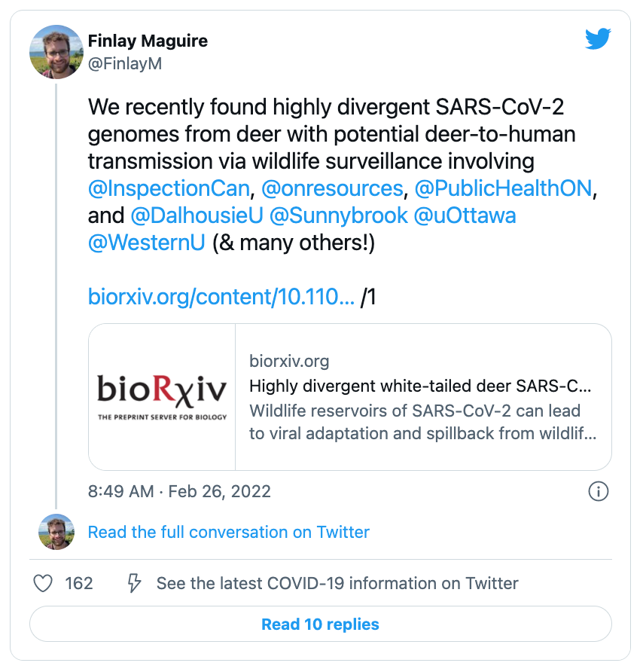The image size is (643, 672).
Task: Click the small avatar beside conversation link
Action: tap(56, 532)
